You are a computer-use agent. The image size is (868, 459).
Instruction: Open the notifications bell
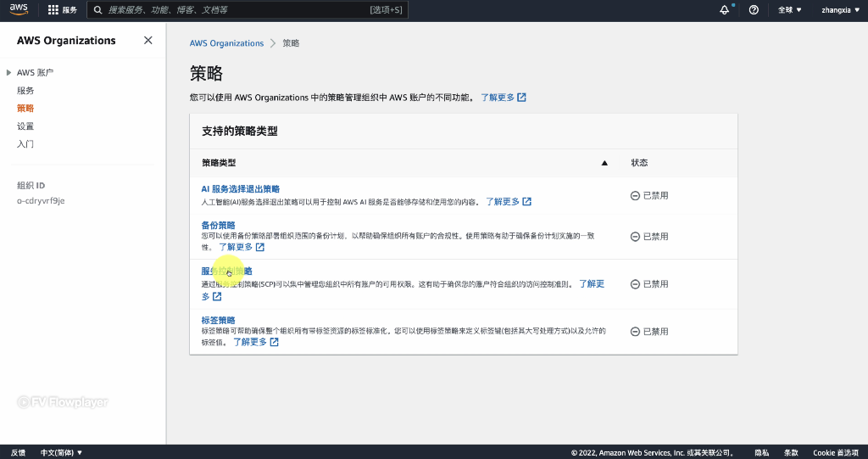tap(724, 10)
